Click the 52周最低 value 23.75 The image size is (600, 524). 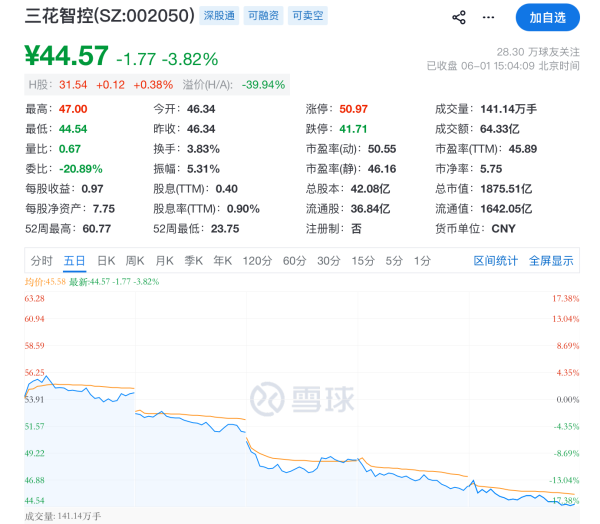(x=225, y=229)
